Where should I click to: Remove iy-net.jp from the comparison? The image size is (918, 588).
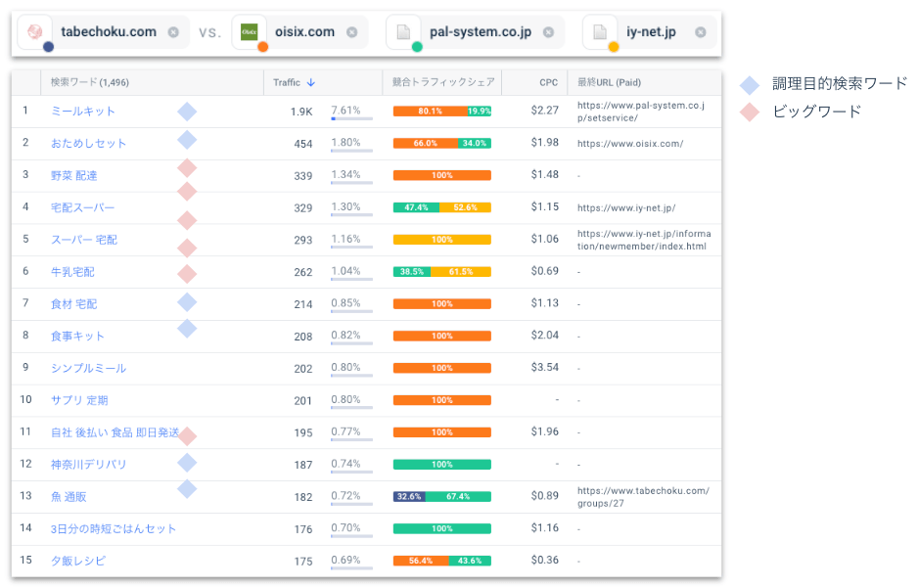(700, 32)
